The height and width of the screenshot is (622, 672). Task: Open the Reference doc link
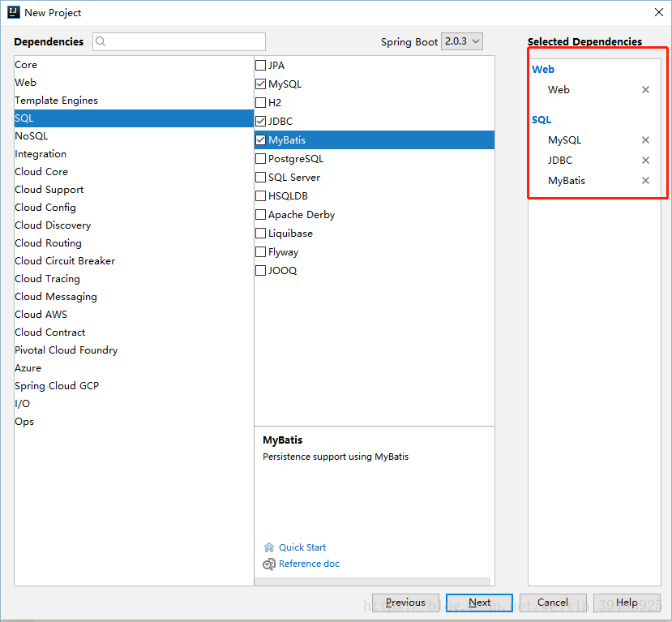pos(309,564)
